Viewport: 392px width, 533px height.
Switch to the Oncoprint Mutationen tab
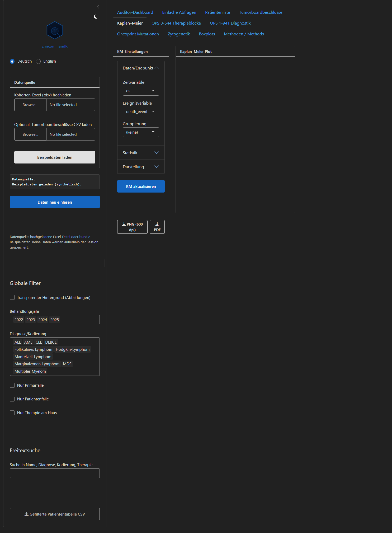pos(138,34)
